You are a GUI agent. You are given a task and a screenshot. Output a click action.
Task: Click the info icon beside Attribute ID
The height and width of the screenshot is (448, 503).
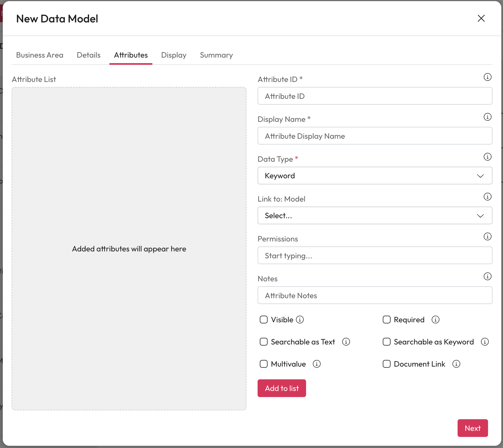[487, 77]
